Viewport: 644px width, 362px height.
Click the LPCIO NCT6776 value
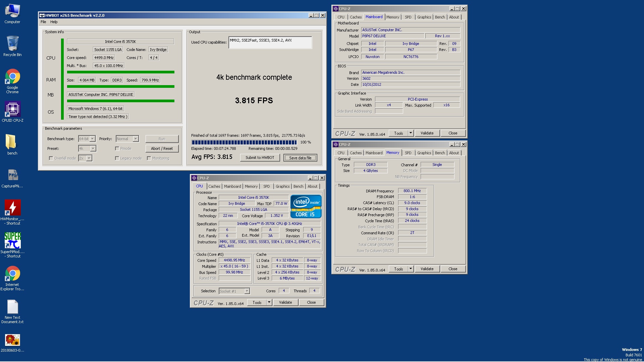coord(411,57)
